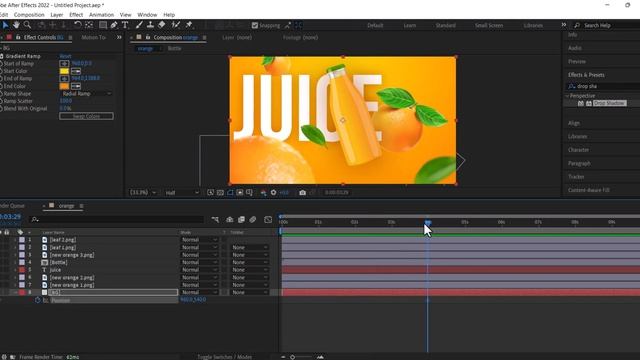Pick Start Color with eyedropper
Viewport: 640px width, 360px height.
click(76, 71)
